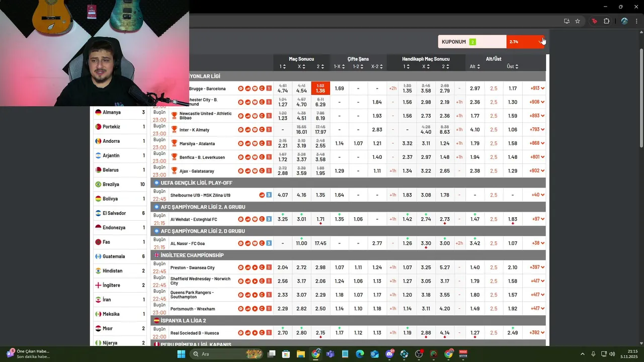Expand +397 more markets for Preston - Swansea City
Screen dimensions: 644x362
click(537, 267)
